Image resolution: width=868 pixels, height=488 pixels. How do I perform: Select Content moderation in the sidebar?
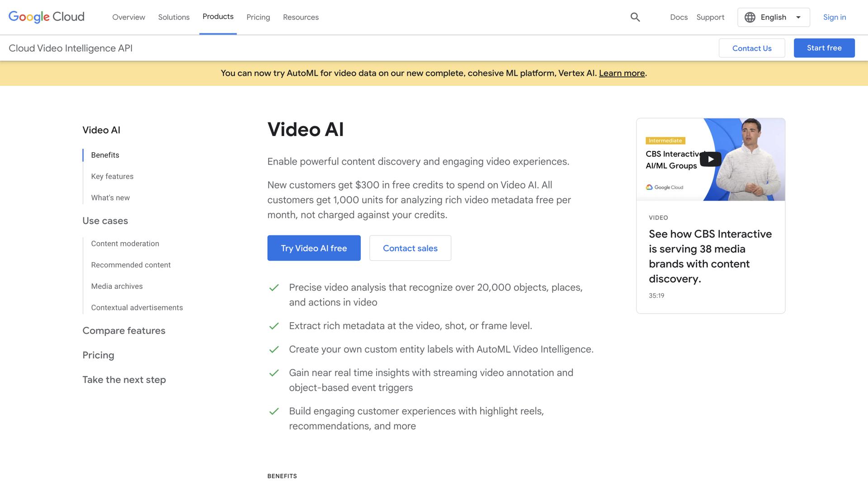(125, 243)
